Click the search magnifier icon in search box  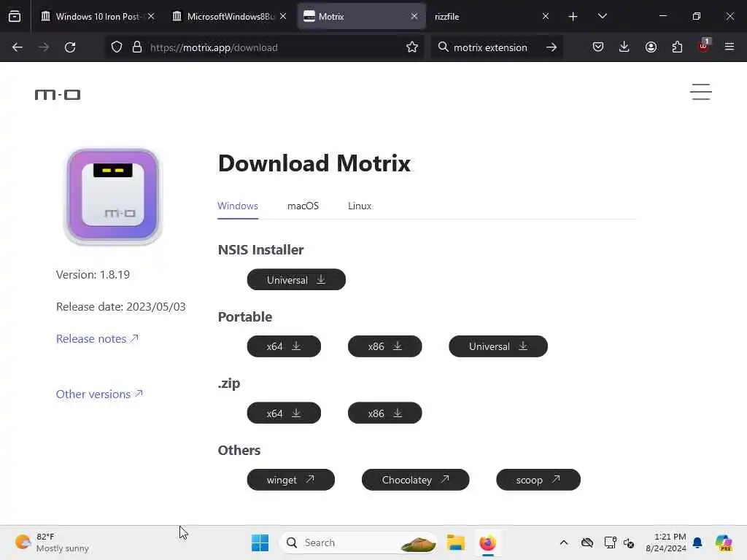[443, 47]
